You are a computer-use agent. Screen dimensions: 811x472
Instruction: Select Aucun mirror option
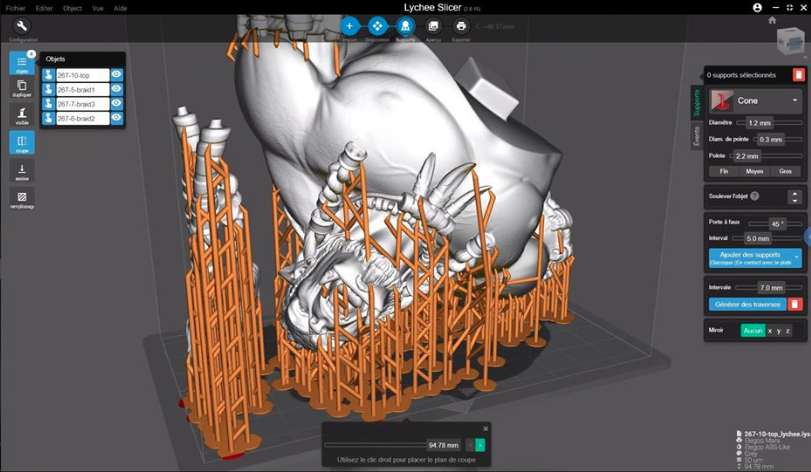(753, 330)
